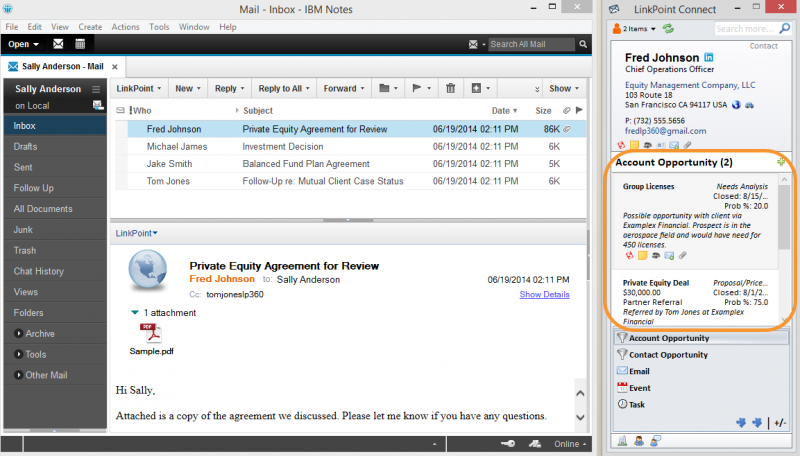Open the Window menu
Image resolution: width=800 pixels, height=456 pixels.
point(194,27)
